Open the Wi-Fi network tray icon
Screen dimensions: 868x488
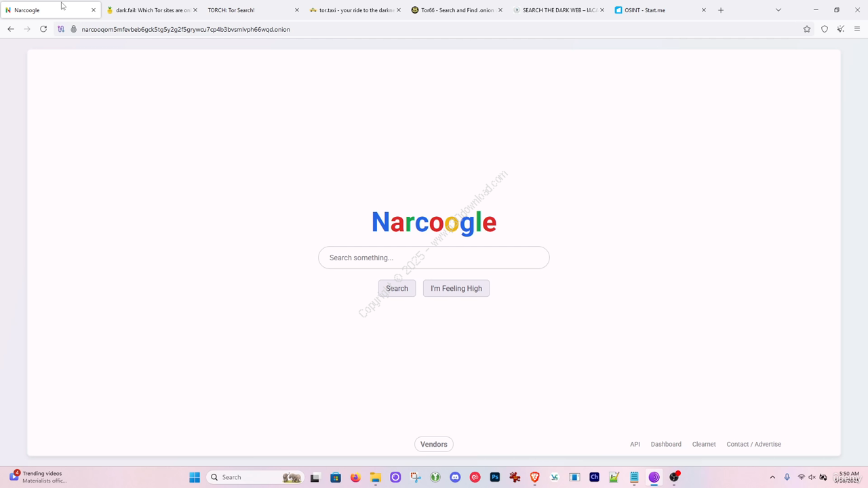click(x=801, y=477)
